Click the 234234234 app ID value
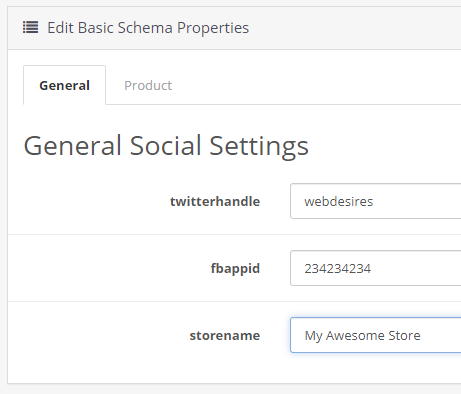Image resolution: width=461 pixels, height=394 pixels. point(337,269)
